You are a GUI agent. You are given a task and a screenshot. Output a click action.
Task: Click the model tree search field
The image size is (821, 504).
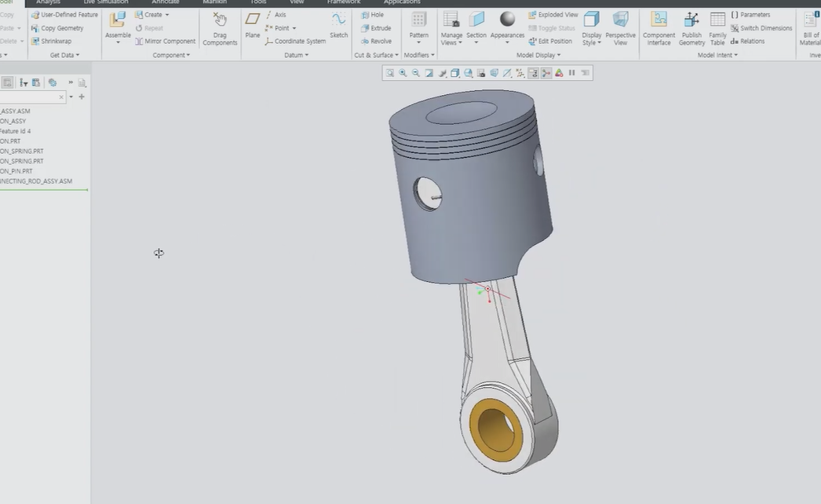(30, 97)
